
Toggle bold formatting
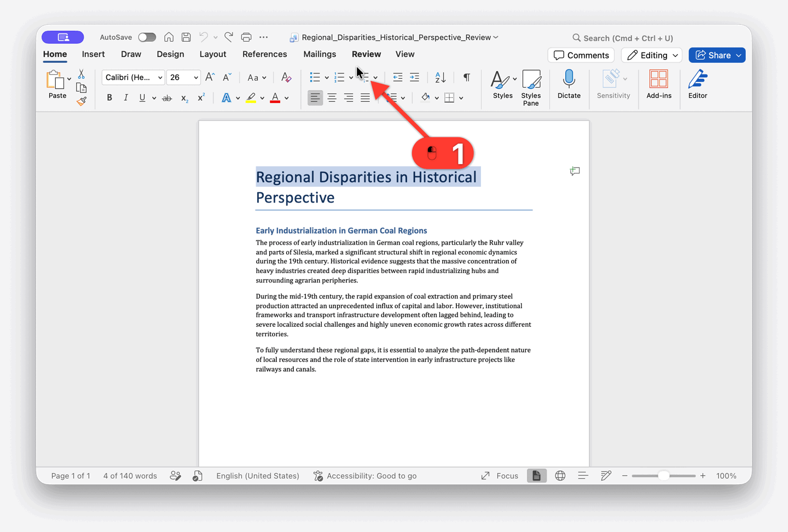coord(109,97)
